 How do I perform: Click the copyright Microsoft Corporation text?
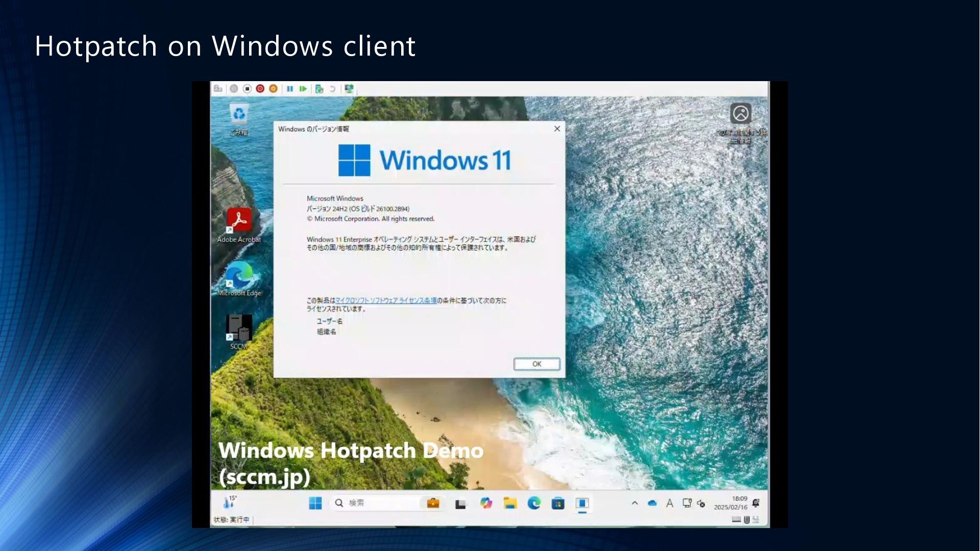pos(371,219)
